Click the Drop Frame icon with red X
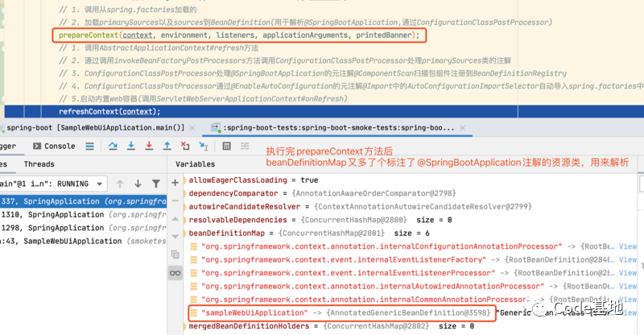Viewport: 644px width, 335px height. [x=185, y=146]
